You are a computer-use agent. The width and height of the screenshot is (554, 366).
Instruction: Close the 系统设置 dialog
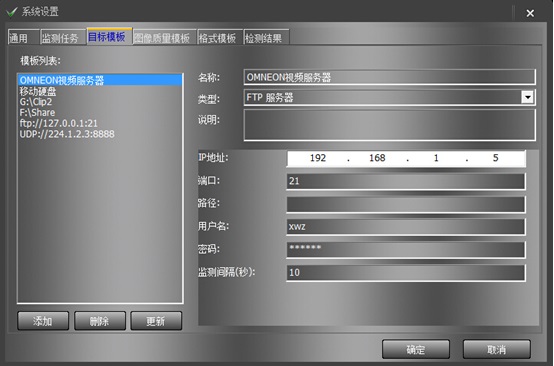530,13
